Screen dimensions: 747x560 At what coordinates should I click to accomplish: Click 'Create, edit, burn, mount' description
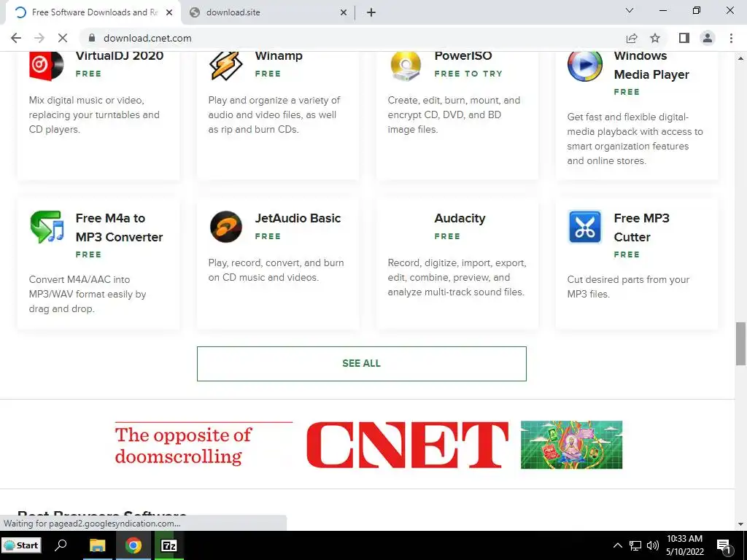[x=454, y=114]
